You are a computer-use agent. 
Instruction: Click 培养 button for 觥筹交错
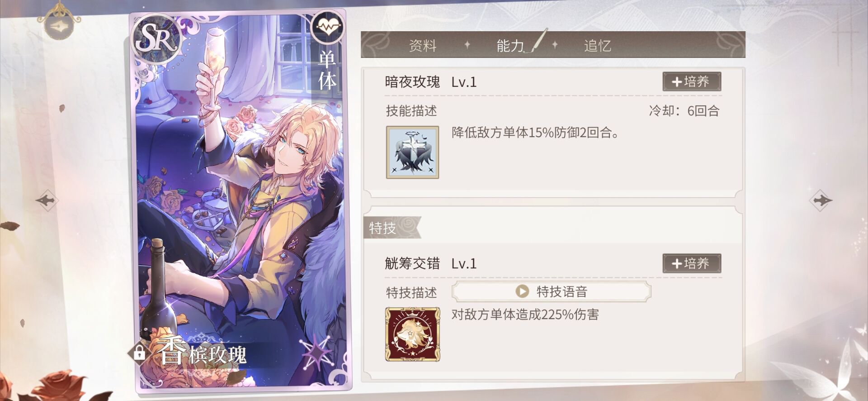click(692, 263)
